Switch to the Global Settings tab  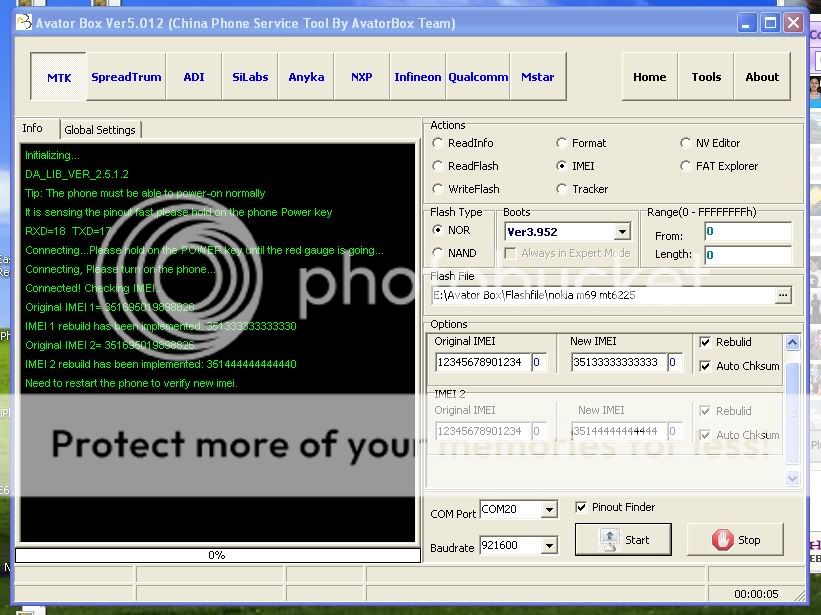pos(100,130)
